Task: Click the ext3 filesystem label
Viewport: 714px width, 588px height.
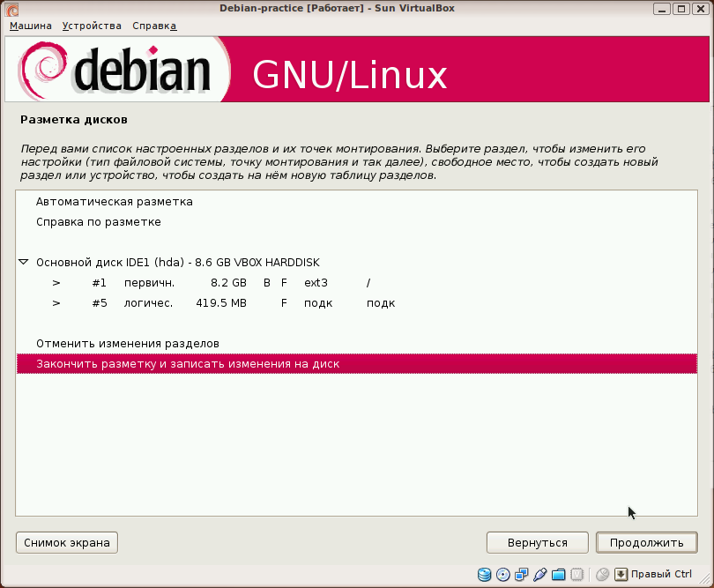Action: point(316,283)
